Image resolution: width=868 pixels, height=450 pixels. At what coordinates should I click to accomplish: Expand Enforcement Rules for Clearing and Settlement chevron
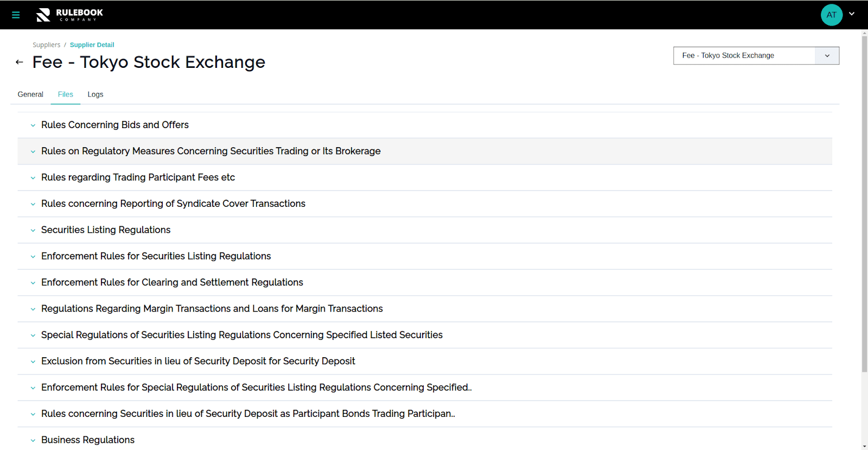33,283
